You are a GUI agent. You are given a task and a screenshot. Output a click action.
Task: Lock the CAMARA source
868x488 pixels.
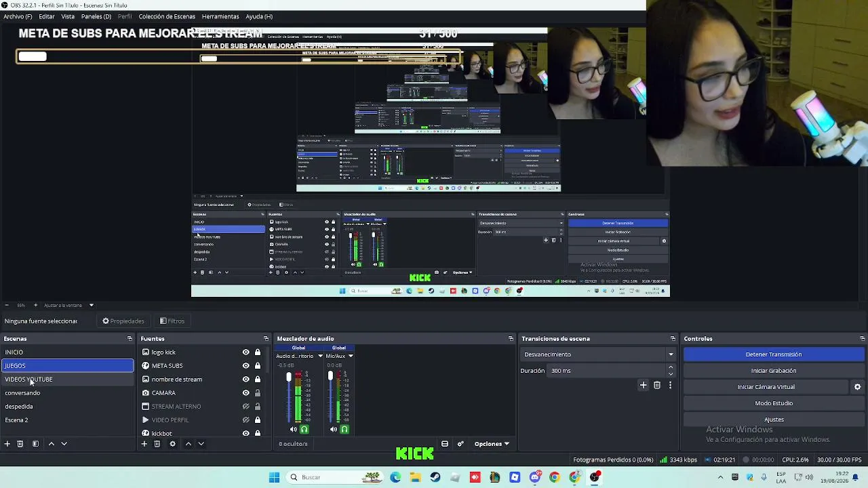[258, 393]
